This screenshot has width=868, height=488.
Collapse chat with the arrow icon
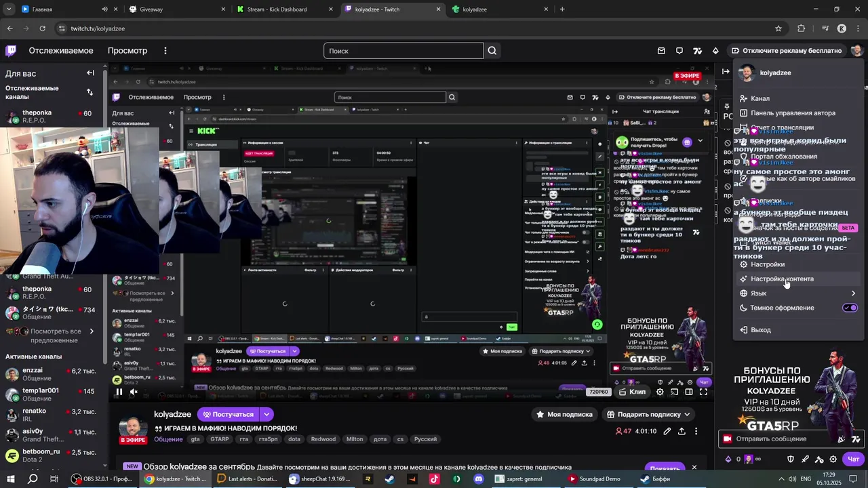726,71
